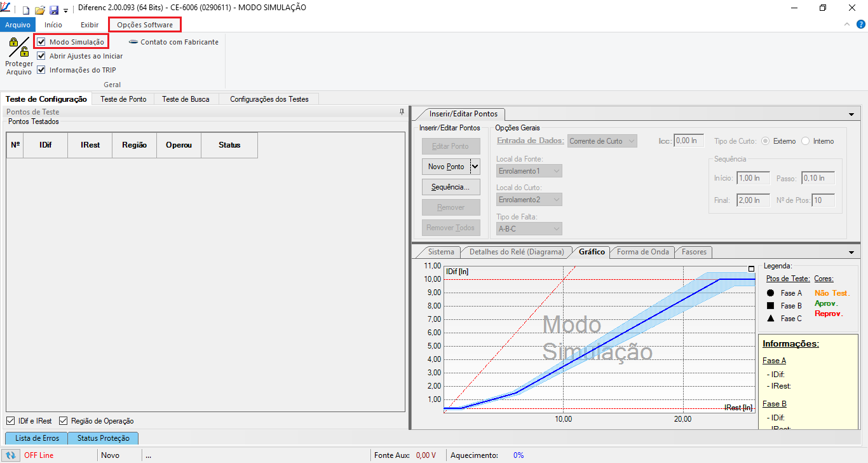The image size is (868, 463).
Task: Click the small square icon on graph corner
Action: (752, 269)
